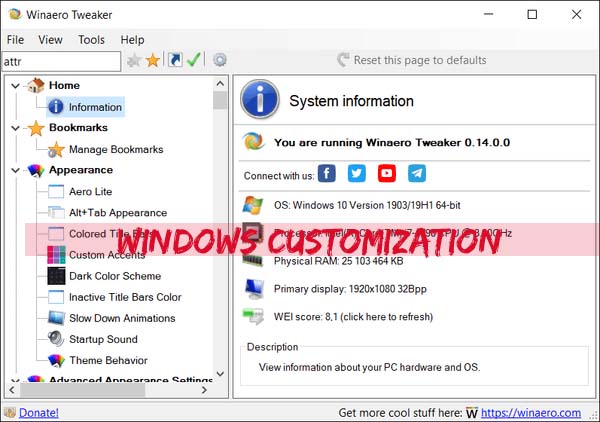Screen dimensions: 600x422
Task: Select Inactive Title Bars Color item
Action: 125,297
